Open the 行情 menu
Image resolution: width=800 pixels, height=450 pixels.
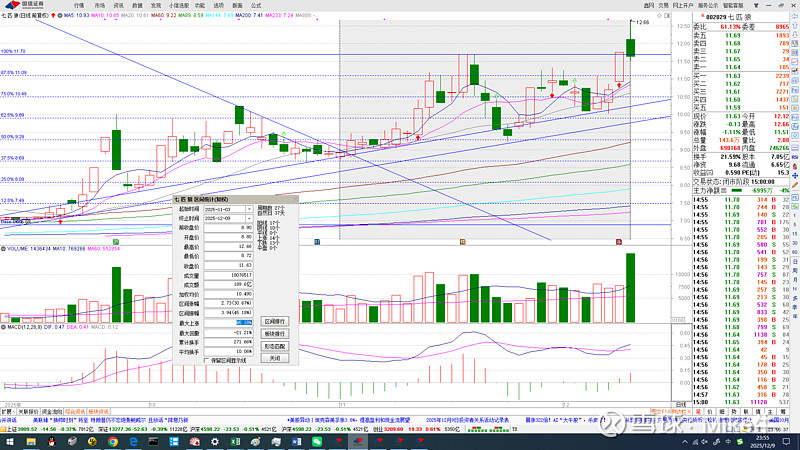pos(79,5)
